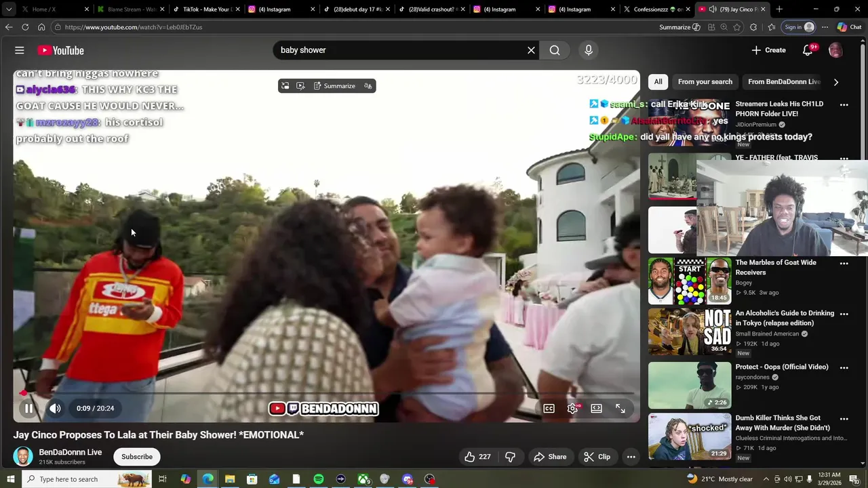Open An Alcoholic's Guide to Drinking title
The image size is (868, 488).
click(x=784, y=318)
